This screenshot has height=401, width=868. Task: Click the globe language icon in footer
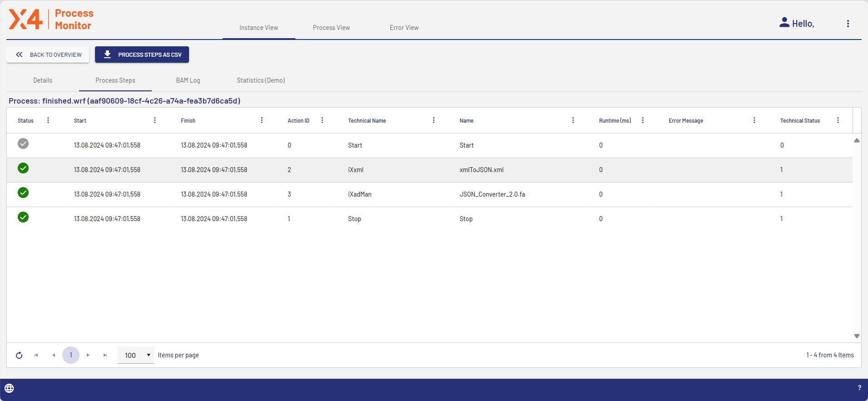click(x=9, y=388)
